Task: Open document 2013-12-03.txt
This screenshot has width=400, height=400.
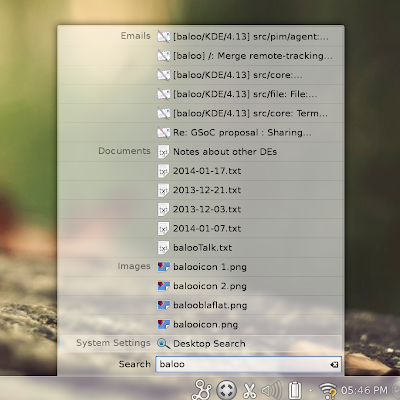Action: point(201,209)
